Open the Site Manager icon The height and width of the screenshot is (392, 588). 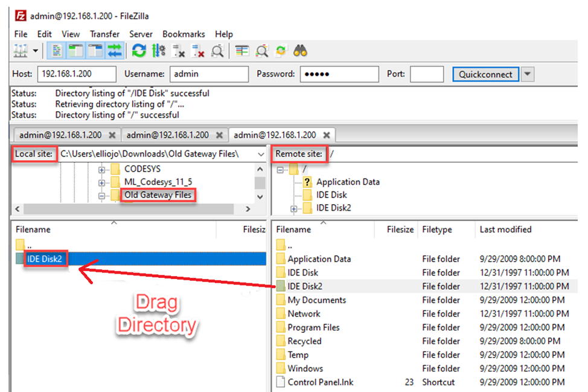coord(21,51)
